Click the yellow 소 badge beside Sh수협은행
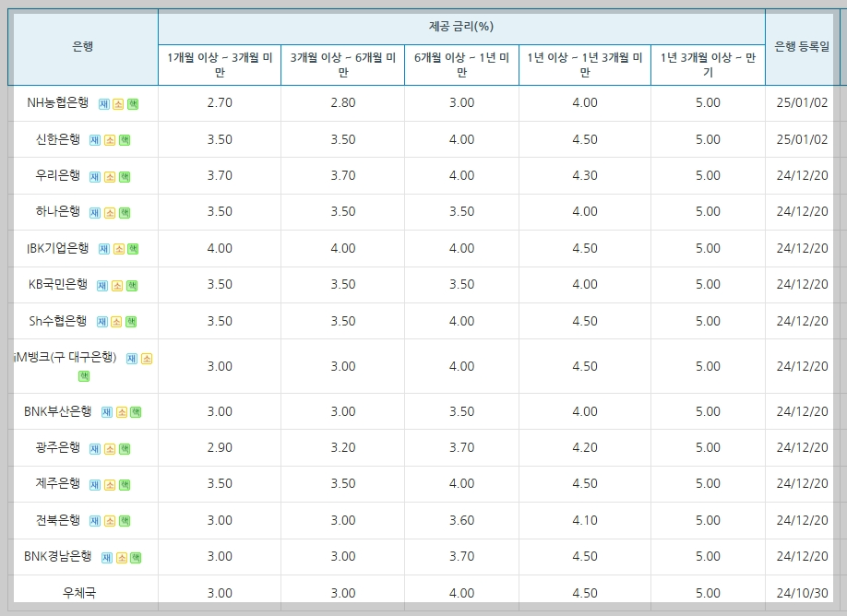847x616 pixels. (116, 322)
